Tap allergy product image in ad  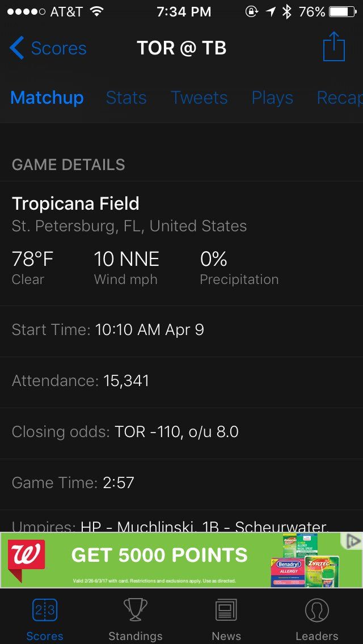point(305,560)
